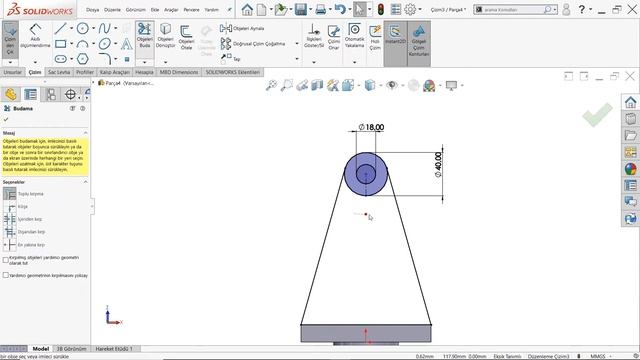
Task: Open the Spline tool dropdown arrow
Action: [x=116, y=28]
